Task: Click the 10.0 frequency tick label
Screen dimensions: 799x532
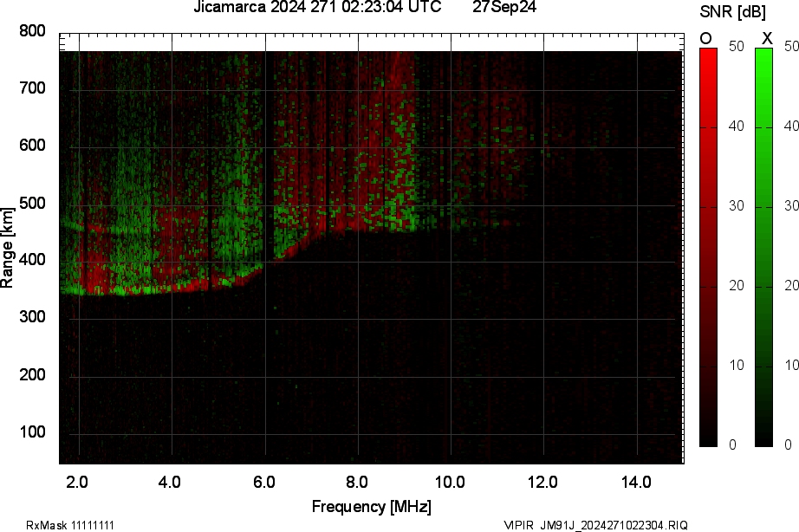Action: click(x=450, y=482)
